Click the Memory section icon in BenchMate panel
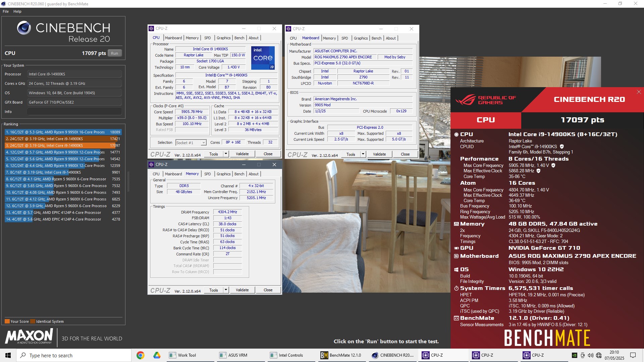644x362 pixels. tap(456, 224)
